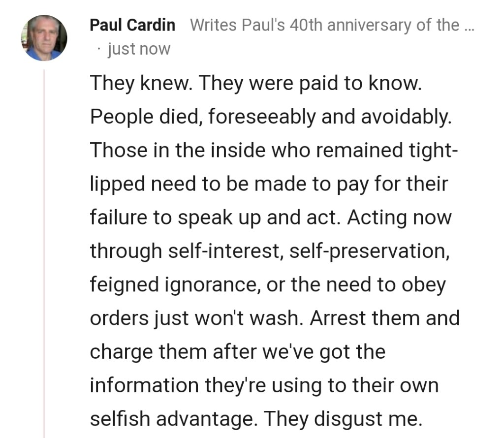
Task: Click the "just now" comment timestamp
Action: coord(138,49)
